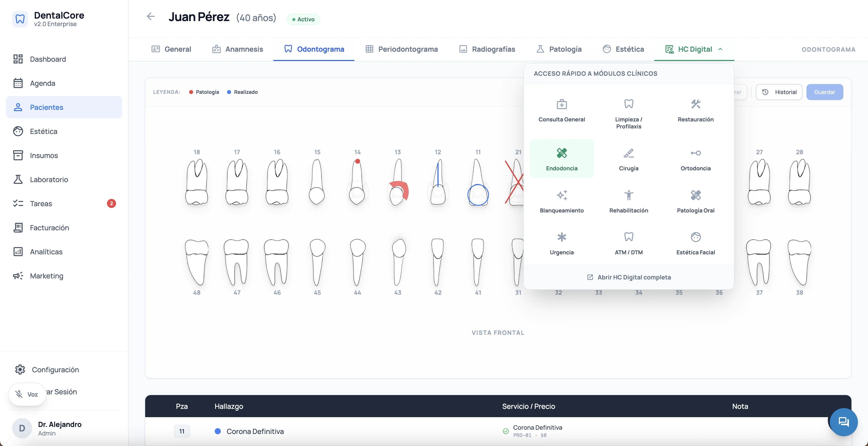Click the Restauración tools icon
The image size is (868, 446).
pyautogui.click(x=695, y=104)
